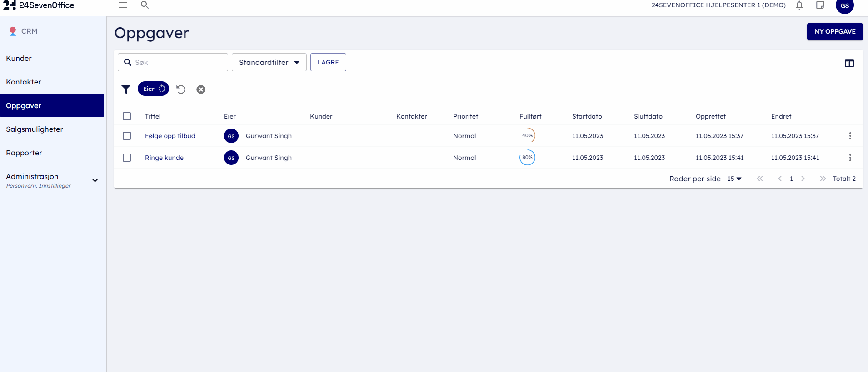Open the hamburger menu icon
868x372 pixels.
tap(123, 5)
